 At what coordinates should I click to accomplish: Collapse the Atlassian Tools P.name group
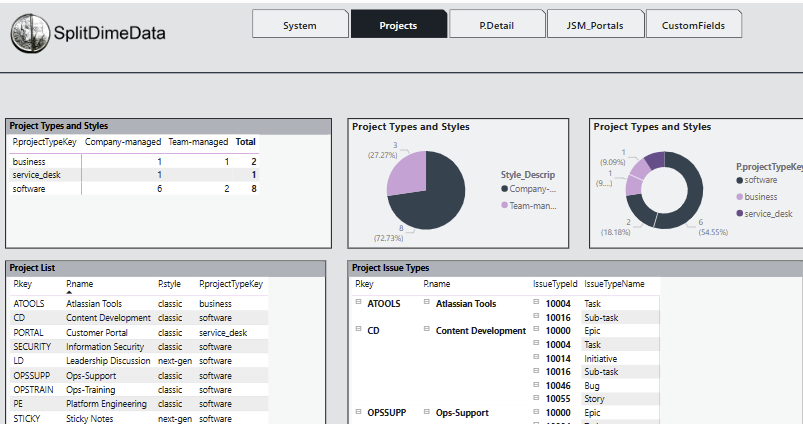coord(427,302)
